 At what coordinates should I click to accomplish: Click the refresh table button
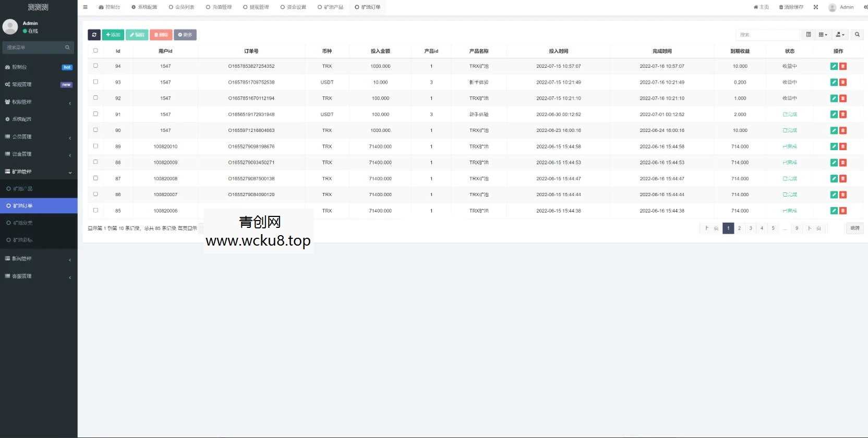94,35
